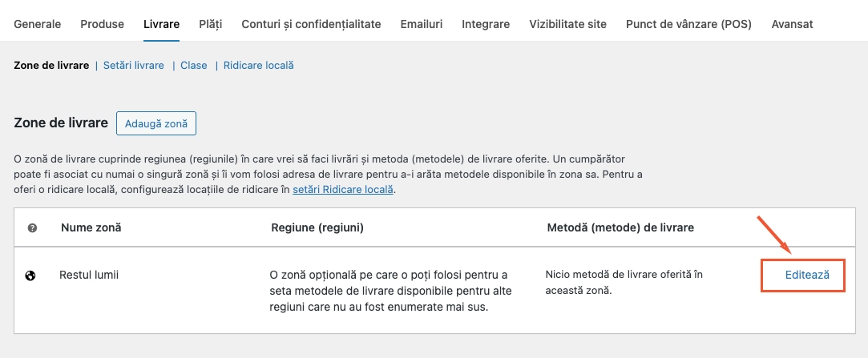Screen dimensions: 868x358
Task: Go to the Plăți tab
Action: click(x=210, y=24)
